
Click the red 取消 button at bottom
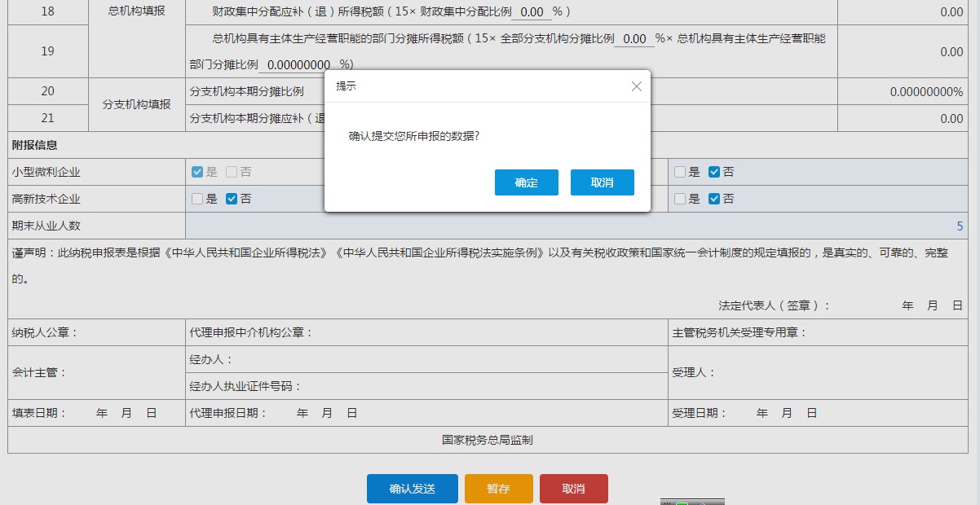coord(574,489)
